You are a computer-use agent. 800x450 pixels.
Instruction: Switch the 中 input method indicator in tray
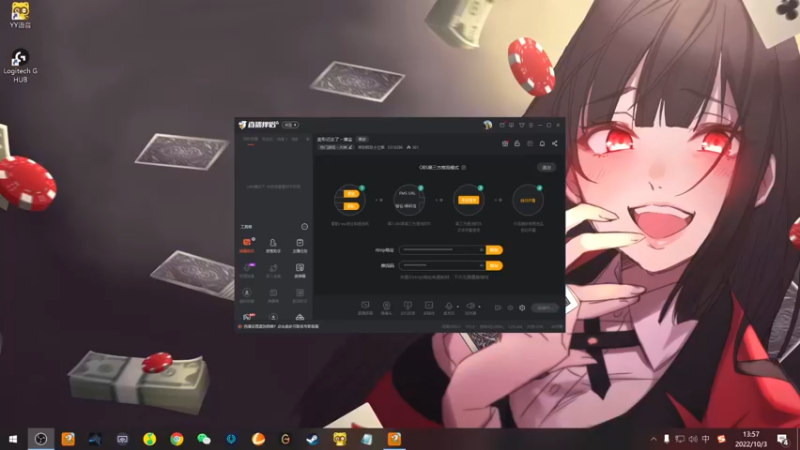(x=706, y=439)
